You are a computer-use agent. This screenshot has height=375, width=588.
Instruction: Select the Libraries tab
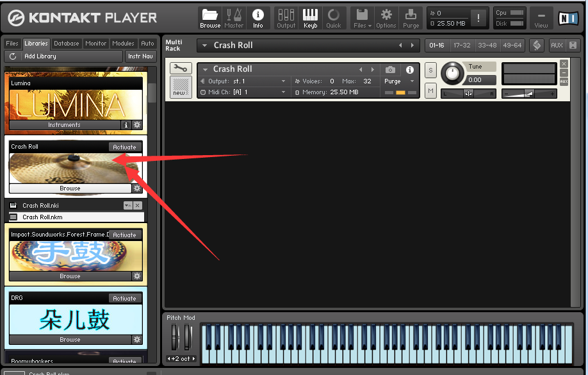[x=36, y=44]
